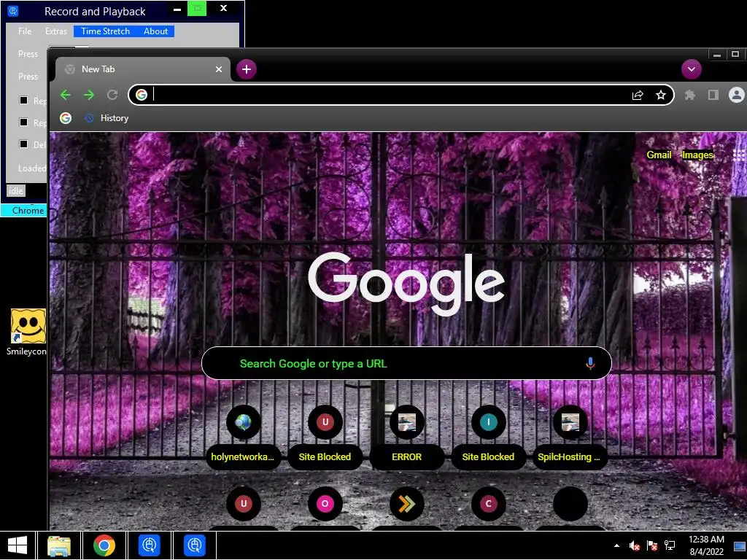Click the taskbar clock showing 12:38 AM

[706, 545]
